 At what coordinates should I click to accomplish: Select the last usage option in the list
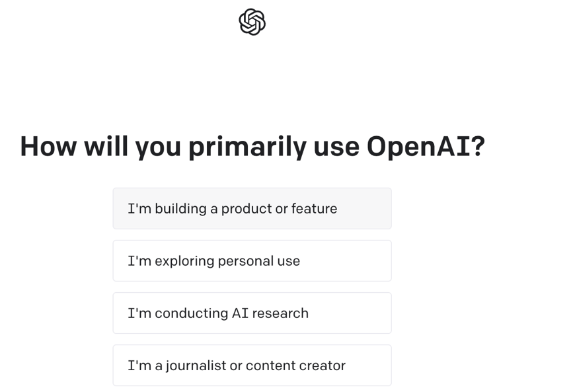coord(252,366)
